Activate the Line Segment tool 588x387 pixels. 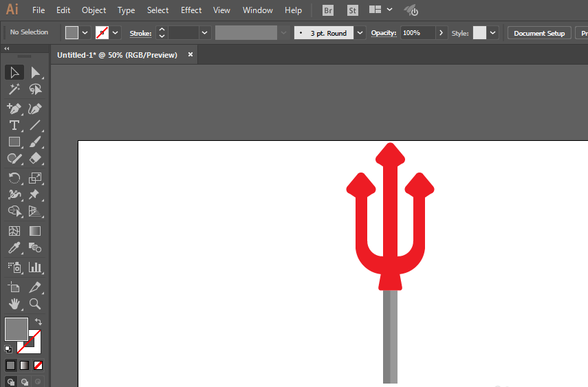[35, 125]
